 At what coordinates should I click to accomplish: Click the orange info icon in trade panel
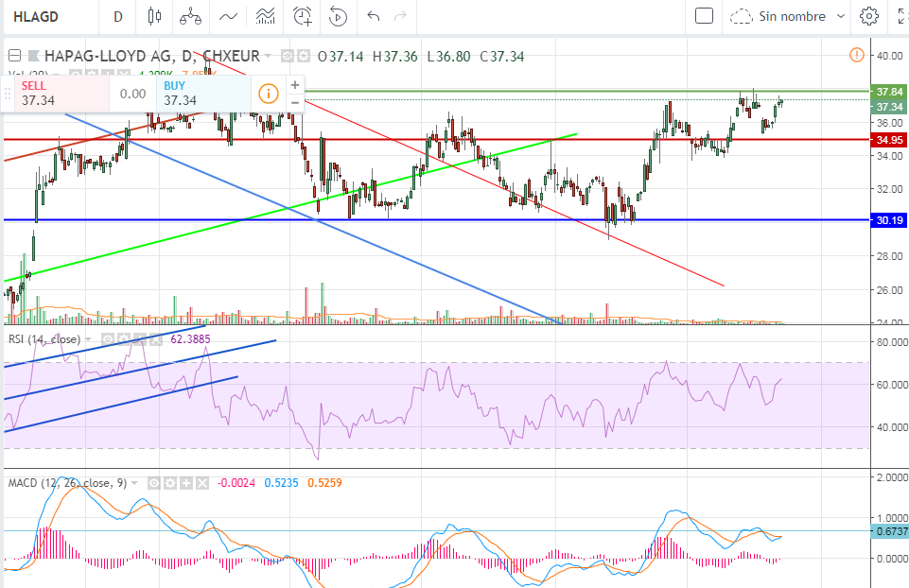269,94
